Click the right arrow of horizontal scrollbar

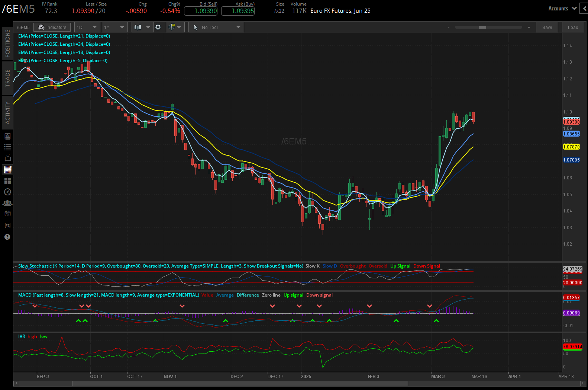(583, 383)
